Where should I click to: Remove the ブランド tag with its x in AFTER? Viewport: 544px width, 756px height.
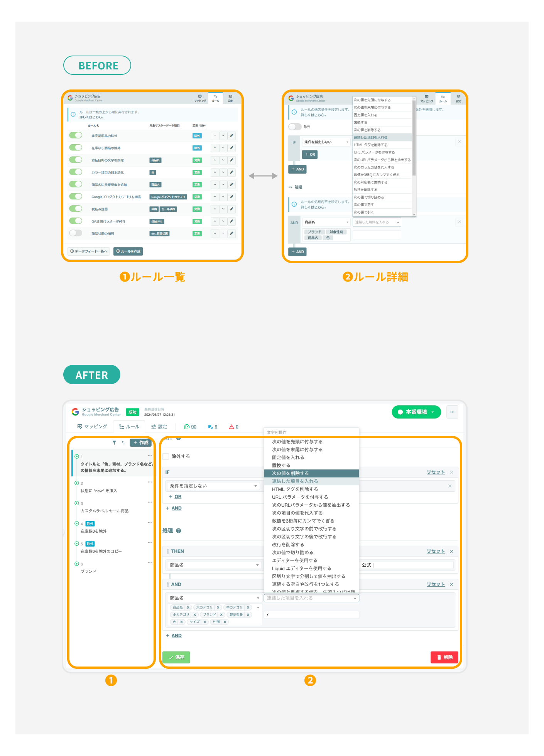point(221,615)
